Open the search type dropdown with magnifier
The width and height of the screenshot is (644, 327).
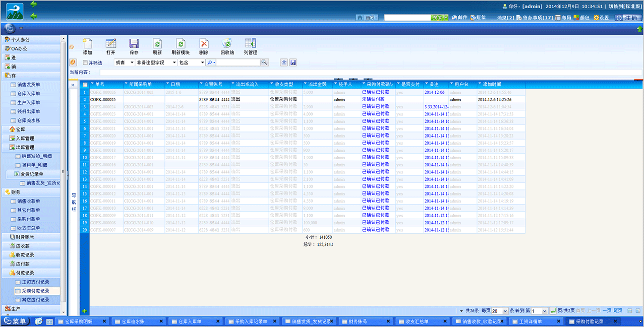click(211, 62)
